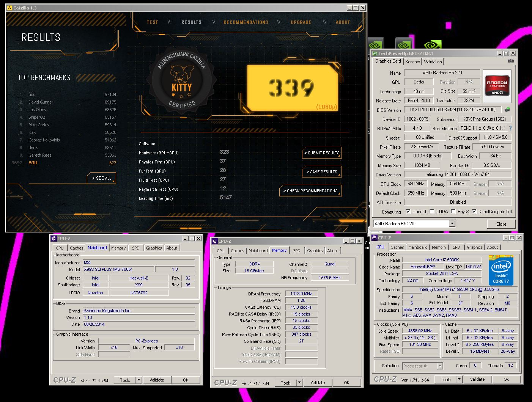Open the Tools dropdown arrow in Mainboard CPU-Z
The image size is (532, 402).
[x=139, y=380]
